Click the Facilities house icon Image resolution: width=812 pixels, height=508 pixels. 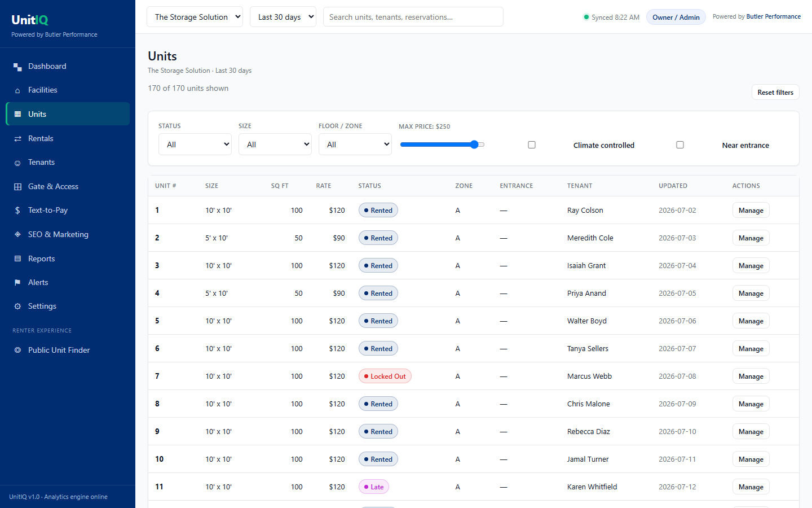click(17, 90)
